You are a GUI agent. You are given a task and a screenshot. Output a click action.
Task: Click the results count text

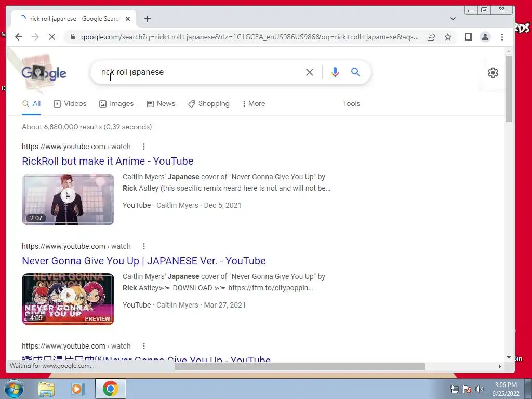tap(87, 127)
